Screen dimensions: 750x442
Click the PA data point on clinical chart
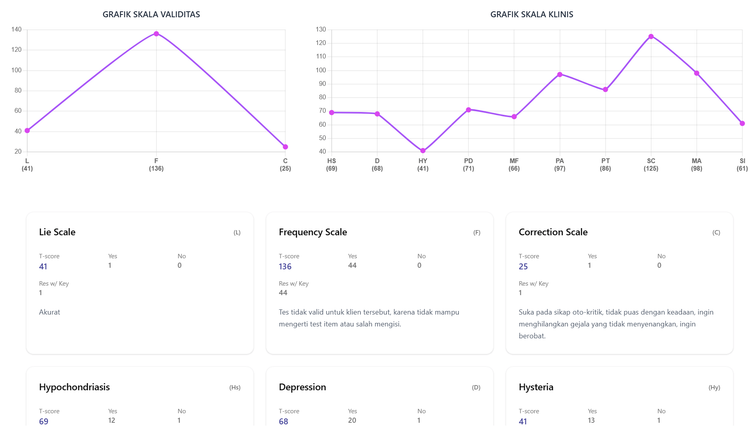click(x=560, y=75)
